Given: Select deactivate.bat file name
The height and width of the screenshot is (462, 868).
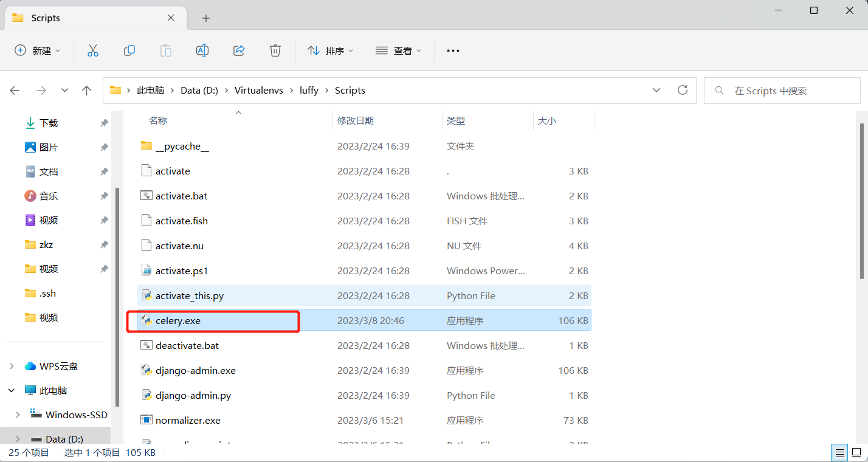Looking at the screenshot, I should (187, 345).
